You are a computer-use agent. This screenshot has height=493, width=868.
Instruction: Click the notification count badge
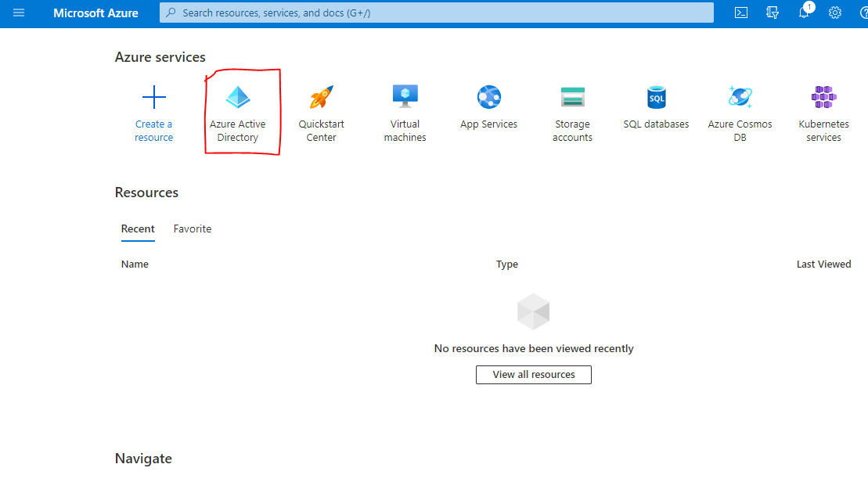pyautogui.click(x=809, y=6)
